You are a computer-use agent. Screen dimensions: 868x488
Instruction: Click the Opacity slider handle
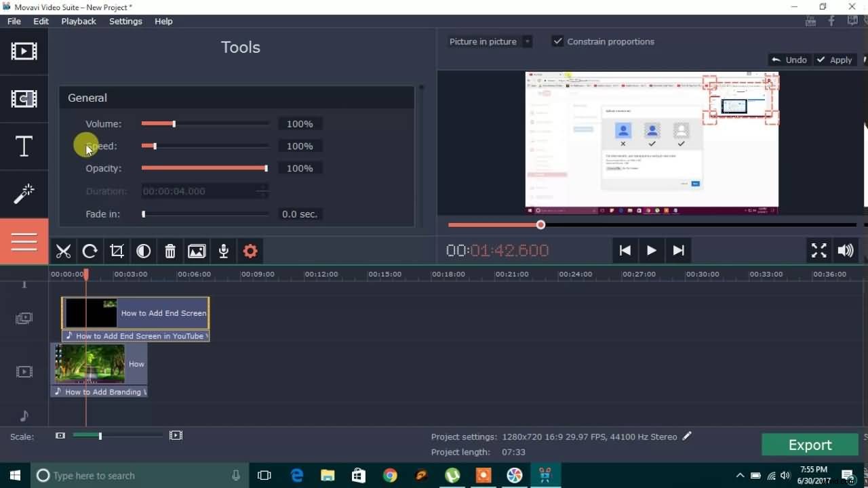[x=266, y=168]
